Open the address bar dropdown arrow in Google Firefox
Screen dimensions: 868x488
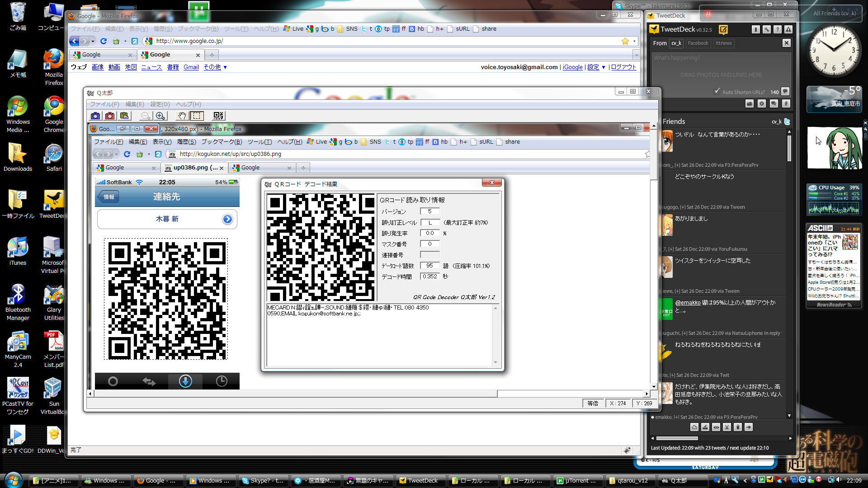coord(635,41)
